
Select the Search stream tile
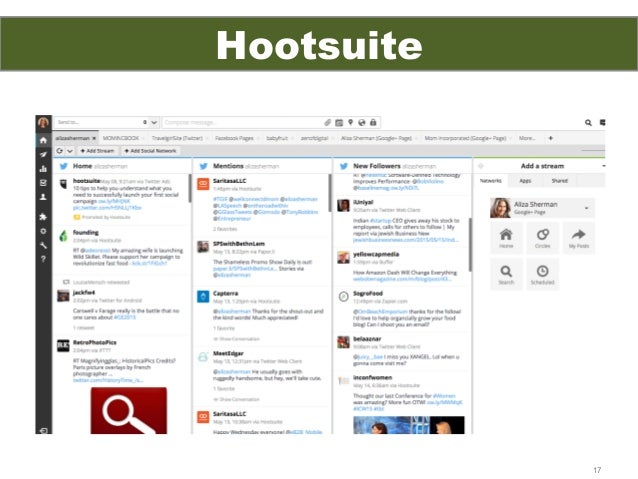tap(506, 274)
